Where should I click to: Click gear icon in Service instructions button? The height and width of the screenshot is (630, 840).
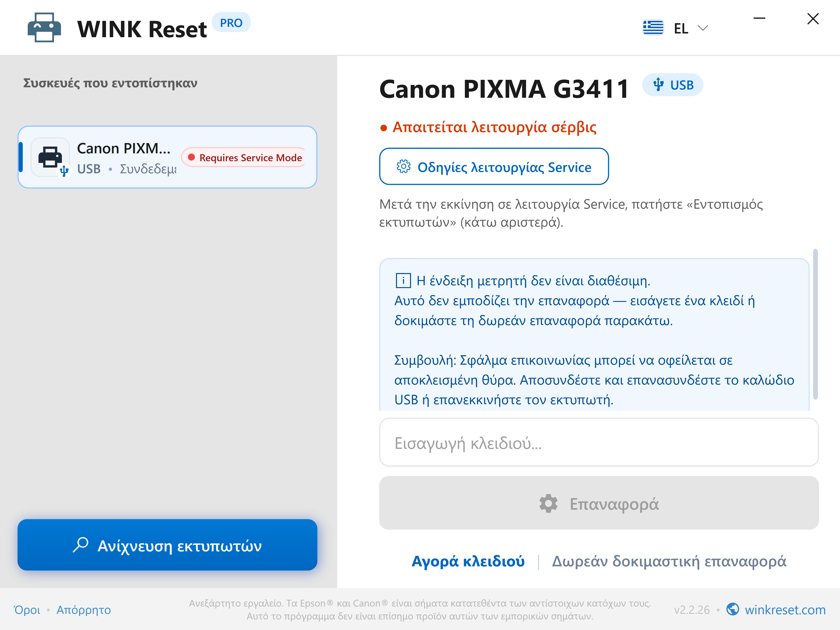(x=403, y=166)
